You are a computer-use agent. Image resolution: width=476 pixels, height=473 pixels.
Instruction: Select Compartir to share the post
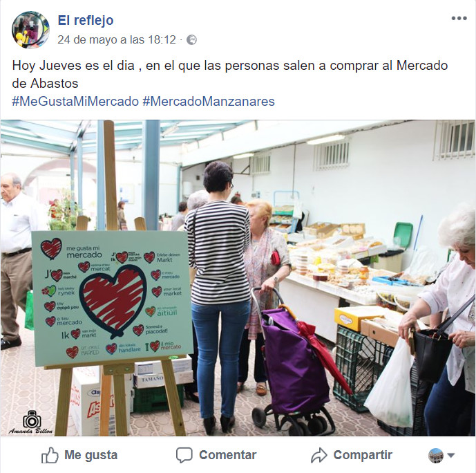point(363,455)
